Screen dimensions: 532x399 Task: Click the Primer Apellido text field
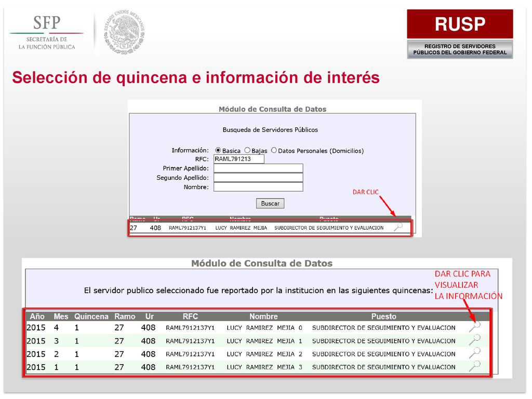(x=258, y=168)
